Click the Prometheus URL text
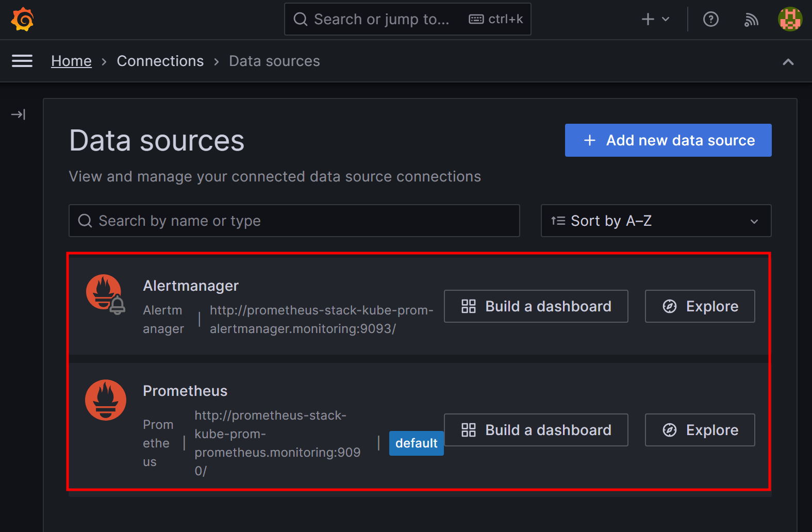 click(277, 443)
